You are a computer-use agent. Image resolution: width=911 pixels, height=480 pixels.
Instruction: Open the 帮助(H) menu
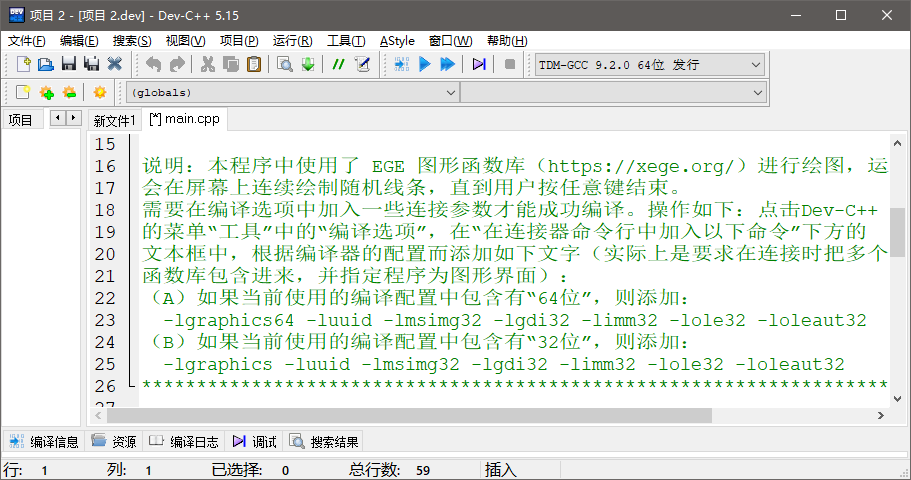(507, 41)
